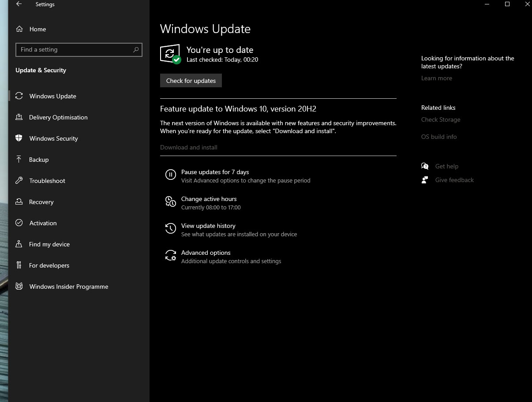Click the clock icon beside Change active hours
This screenshot has height=402, width=532.
171,202
